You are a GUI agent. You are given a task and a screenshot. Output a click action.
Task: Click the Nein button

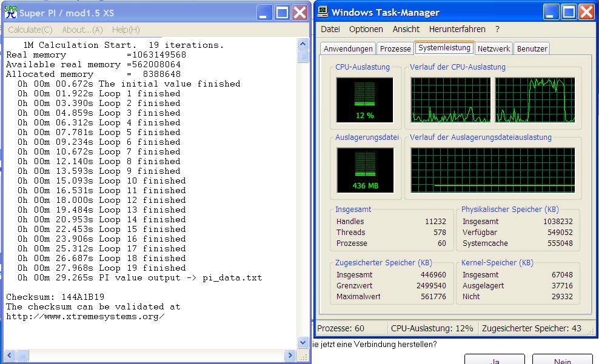(x=562, y=360)
